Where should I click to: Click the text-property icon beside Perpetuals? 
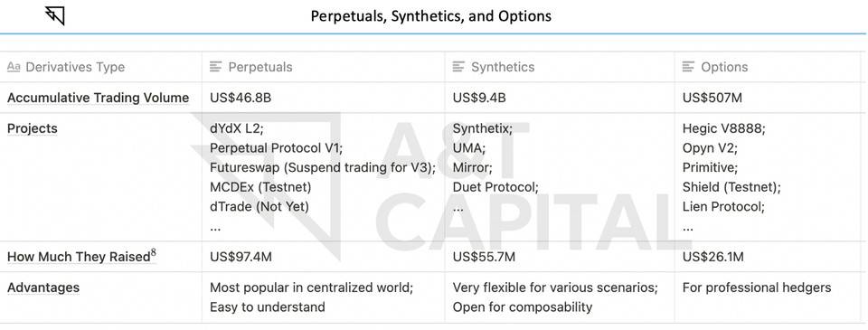tap(215, 67)
